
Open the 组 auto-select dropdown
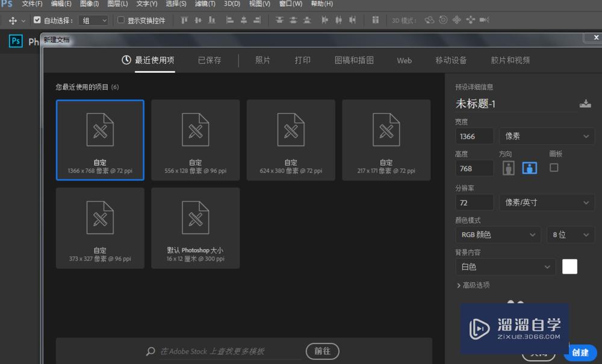pos(93,20)
